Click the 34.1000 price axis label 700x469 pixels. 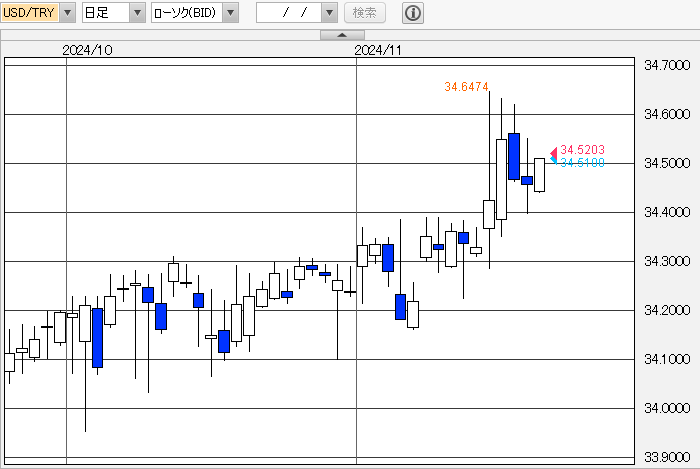(667, 359)
